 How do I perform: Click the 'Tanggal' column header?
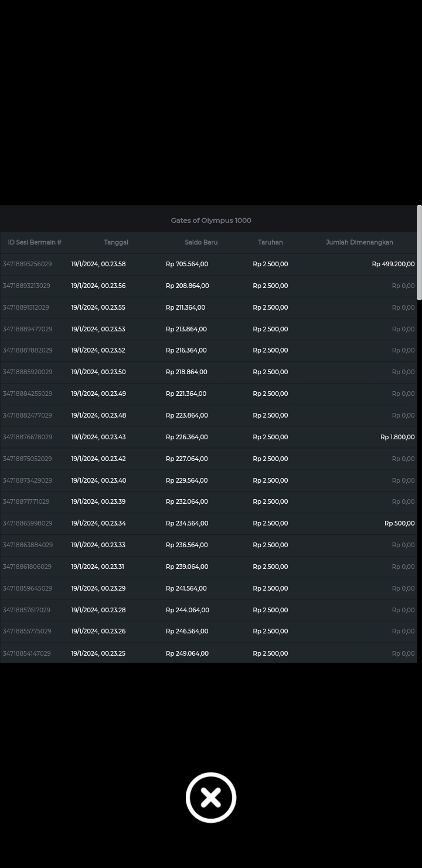click(116, 242)
